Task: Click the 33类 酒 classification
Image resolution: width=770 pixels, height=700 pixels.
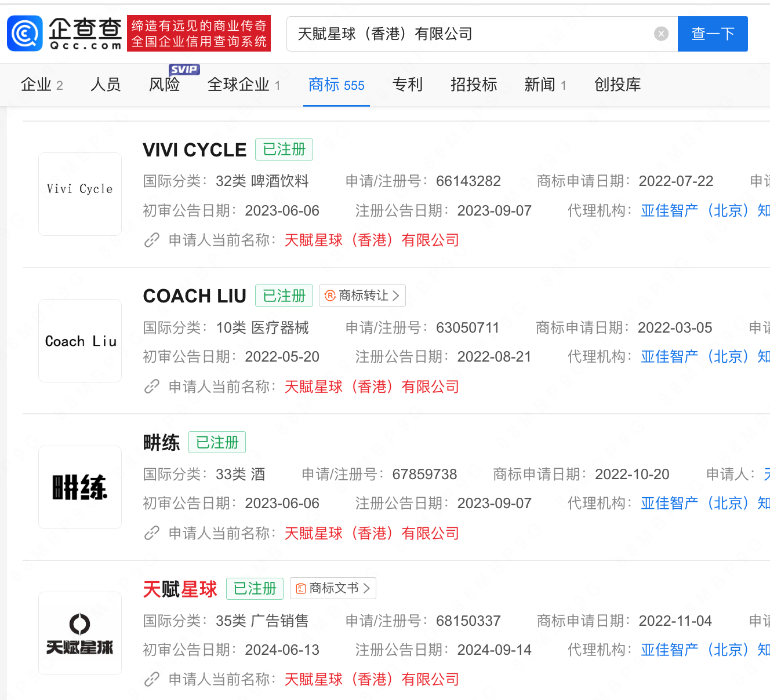Action: pyautogui.click(x=241, y=474)
